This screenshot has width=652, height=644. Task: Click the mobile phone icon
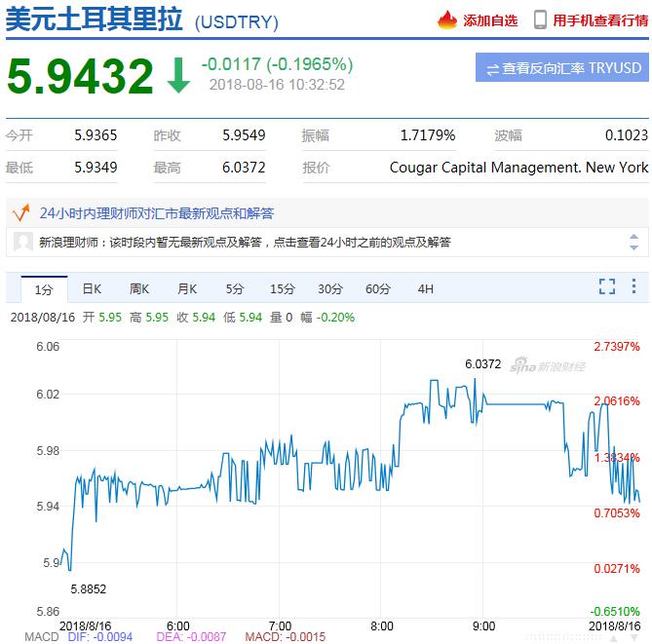pos(540,19)
